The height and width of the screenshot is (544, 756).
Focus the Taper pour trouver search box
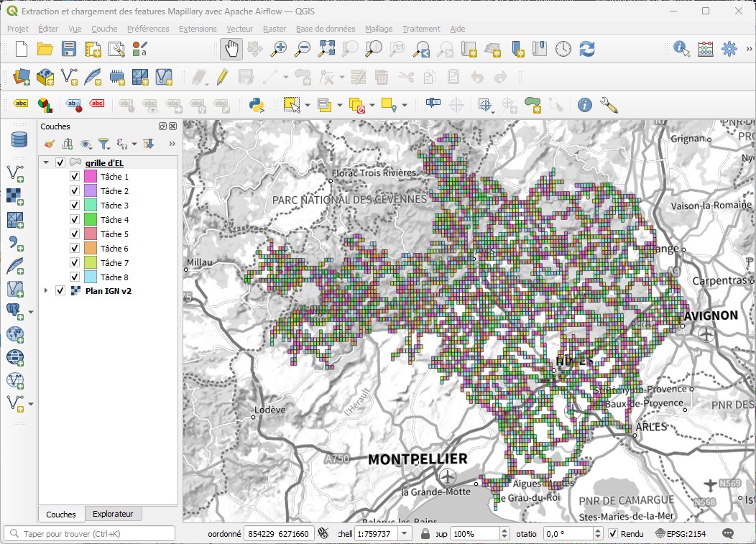(x=89, y=533)
